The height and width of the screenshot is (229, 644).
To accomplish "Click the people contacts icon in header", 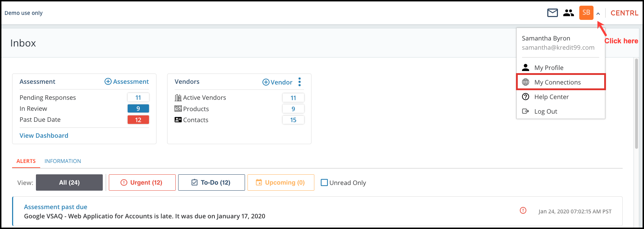I will click(569, 13).
